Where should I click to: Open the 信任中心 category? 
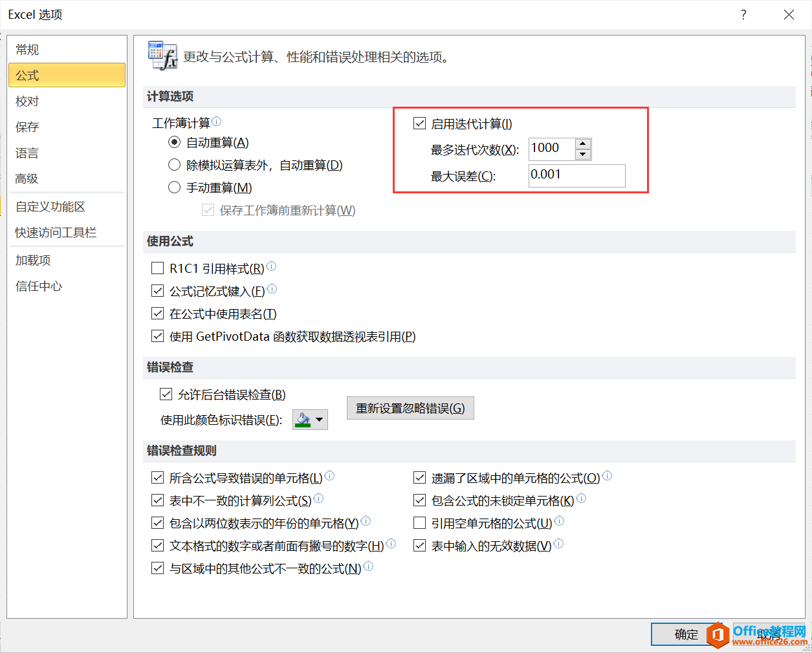click(x=67, y=286)
